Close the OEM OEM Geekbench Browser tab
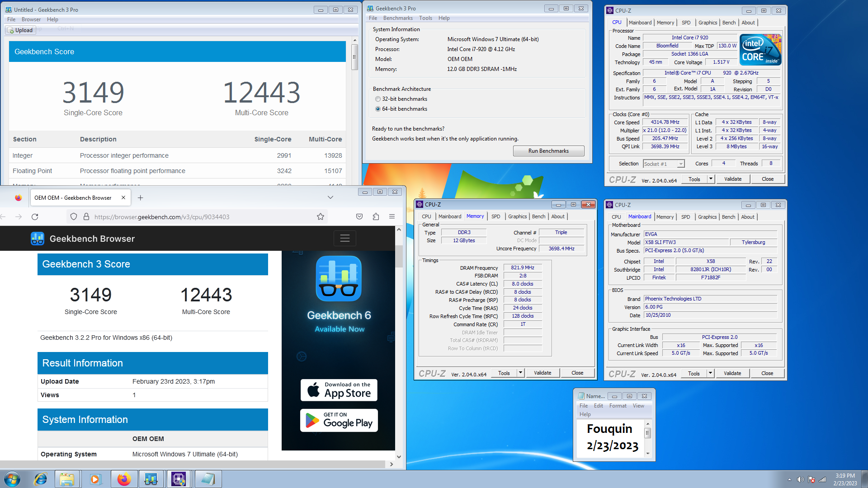The image size is (868, 488). (123, 197)
